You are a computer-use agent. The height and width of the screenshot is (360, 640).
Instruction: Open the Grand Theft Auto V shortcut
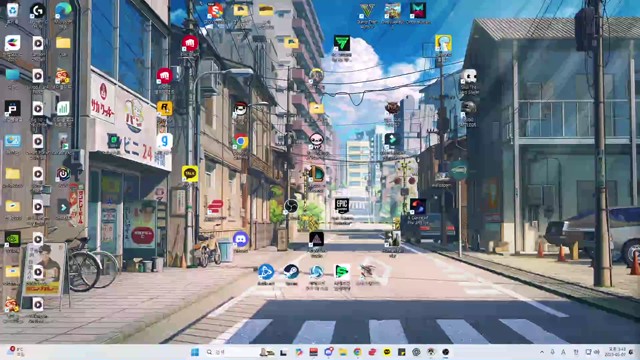tap(367, 11)
